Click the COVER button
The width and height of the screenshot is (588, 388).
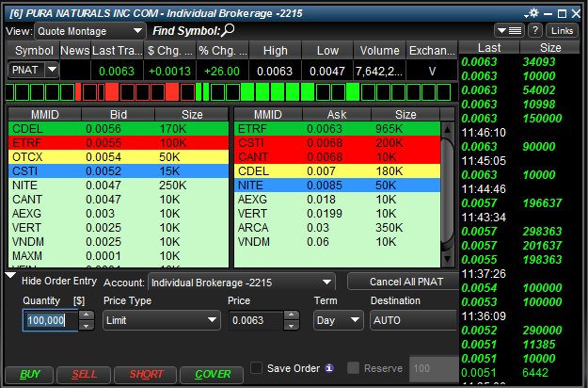coord(212,374)
